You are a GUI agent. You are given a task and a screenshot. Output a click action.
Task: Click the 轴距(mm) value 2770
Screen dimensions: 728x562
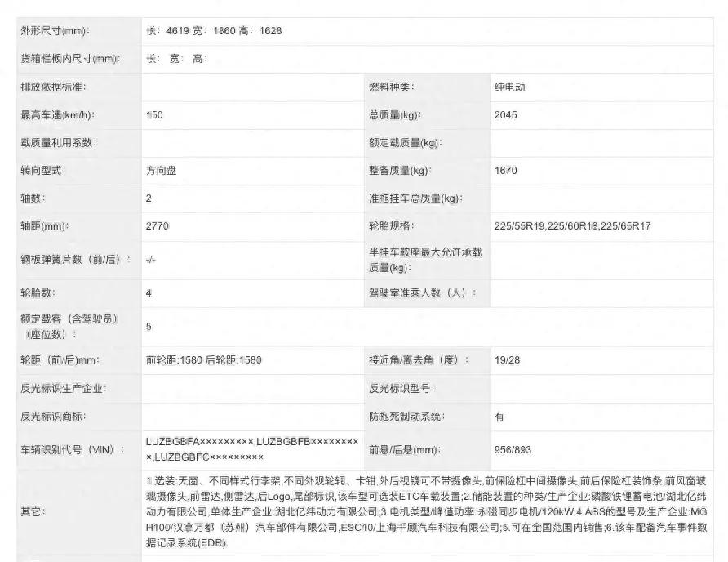[x=157, y=225]
